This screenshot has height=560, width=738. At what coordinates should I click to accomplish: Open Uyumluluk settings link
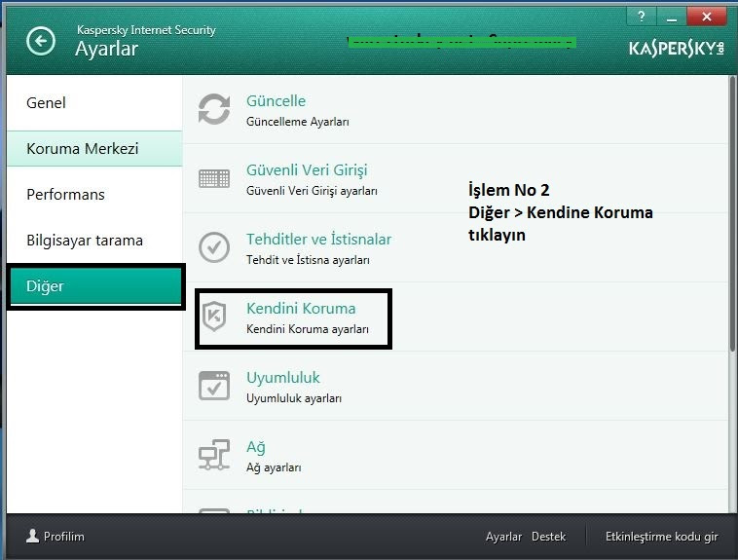pyautogui.click(x=283, y=378)
